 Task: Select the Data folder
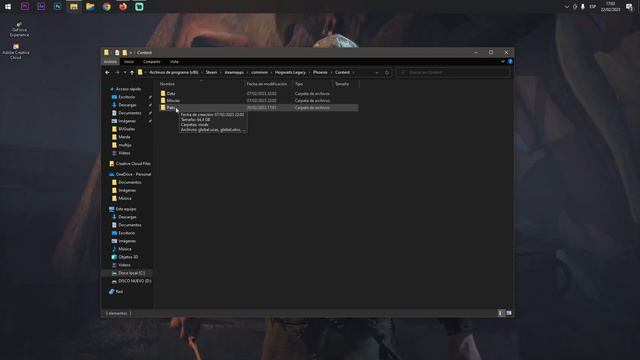click(171, 93)
